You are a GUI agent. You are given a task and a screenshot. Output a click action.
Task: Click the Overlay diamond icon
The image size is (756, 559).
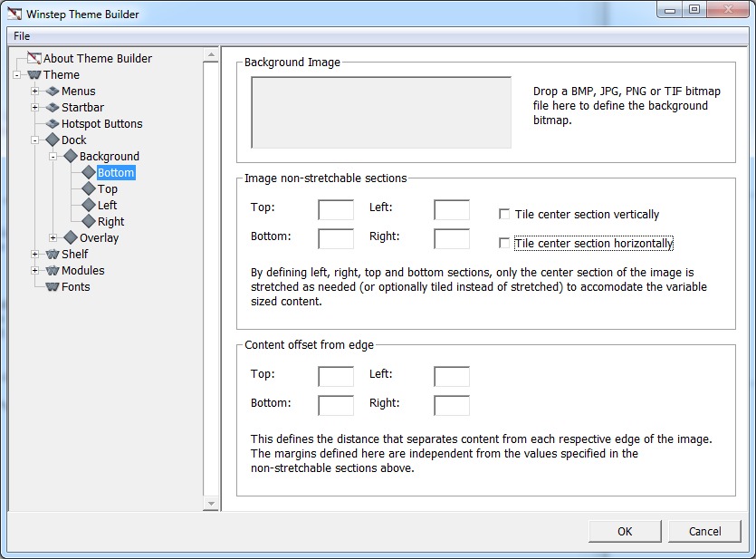point(71,237)
